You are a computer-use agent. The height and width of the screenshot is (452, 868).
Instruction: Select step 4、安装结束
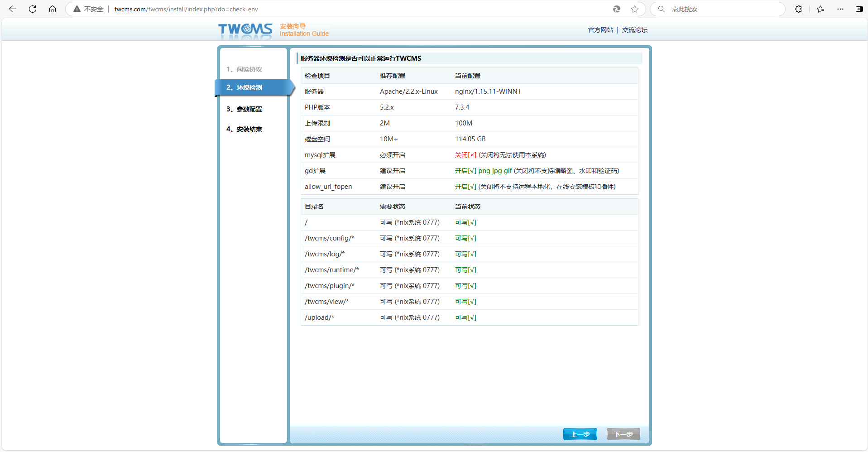pos(245,129)
